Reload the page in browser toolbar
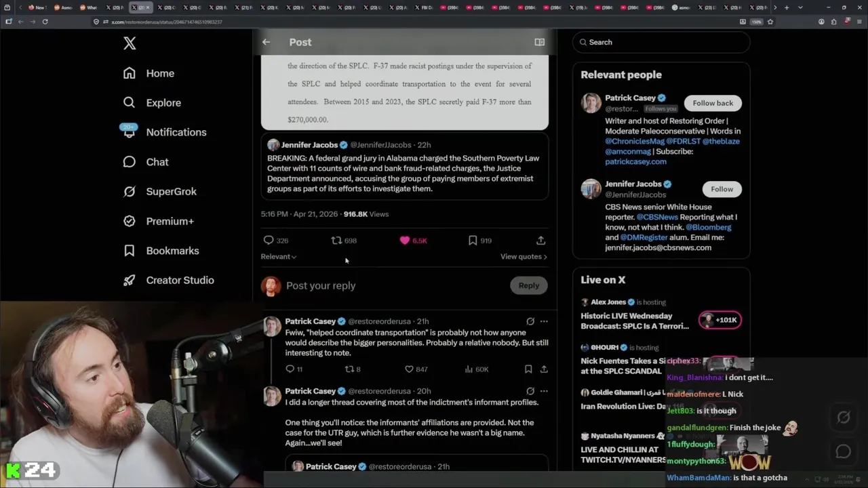 click(45, 22)
